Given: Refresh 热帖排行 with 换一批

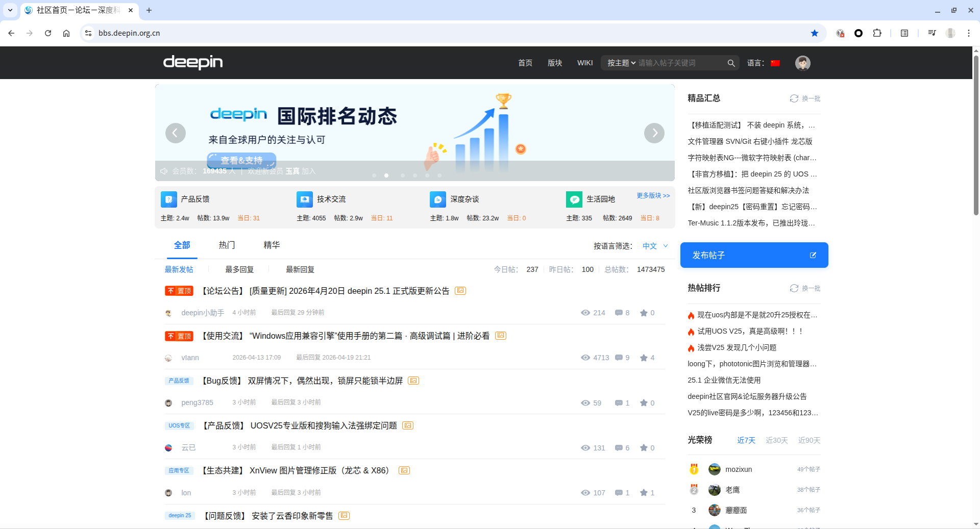Looking at the screenshot, I should [x=805, y=288].
